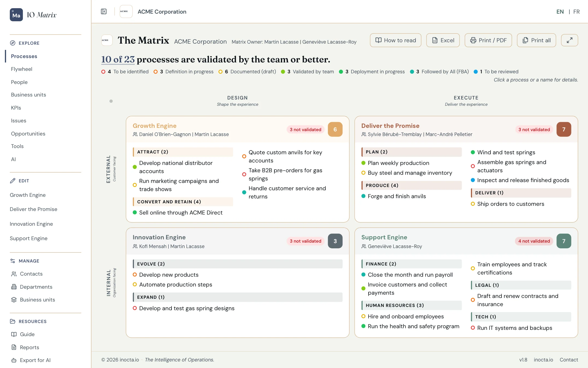Export the matrix to Excel
The image size is (588, 368).
pyautogui.click(x=443, y=40)
